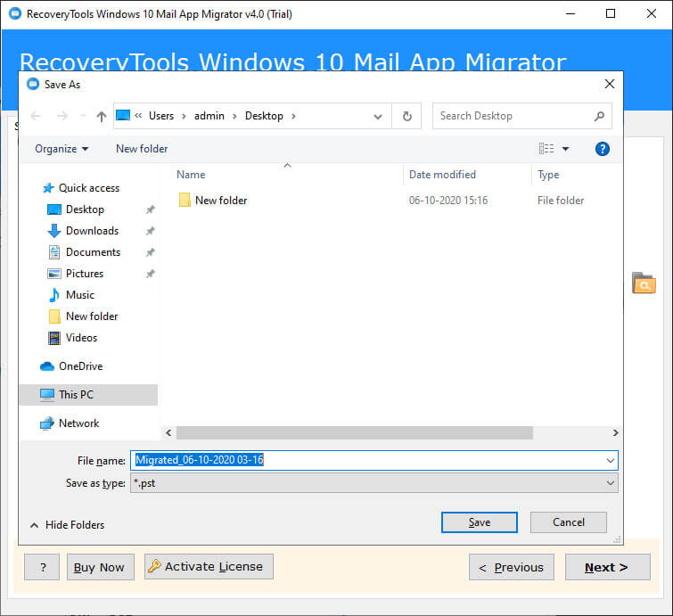Change the view layout icon
The image size is (673, 616).
[546, 149]
